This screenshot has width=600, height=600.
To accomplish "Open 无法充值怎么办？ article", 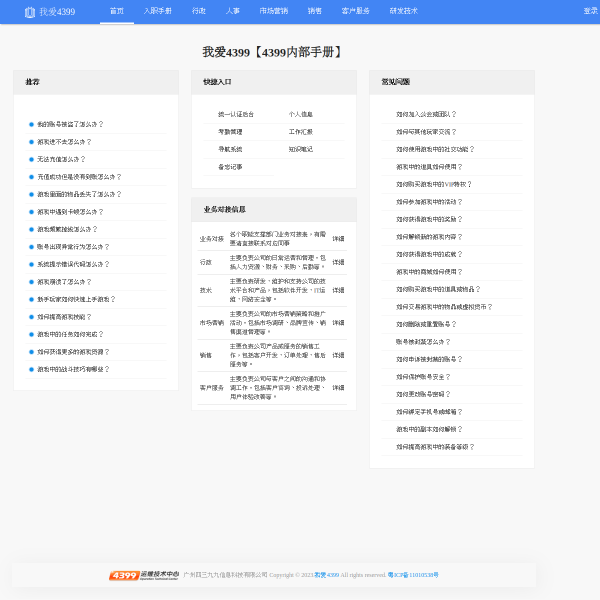I will click(x=61, y=159).
